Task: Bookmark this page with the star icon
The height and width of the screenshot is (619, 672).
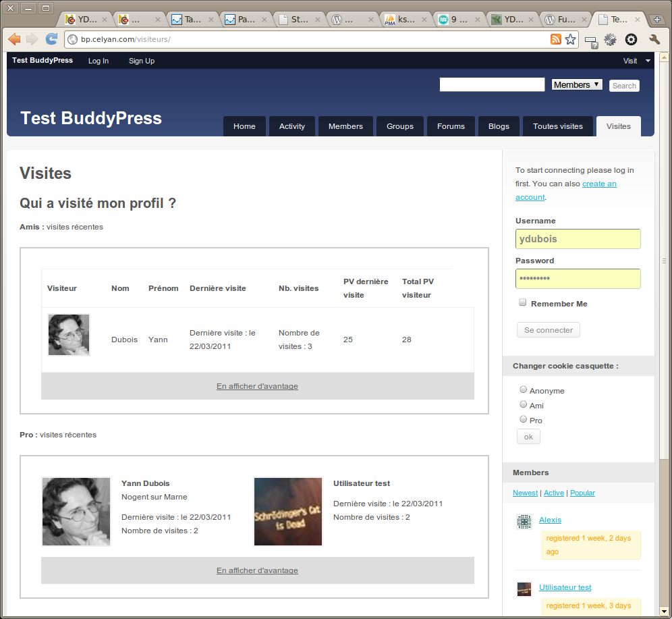Action: [570, 39]
